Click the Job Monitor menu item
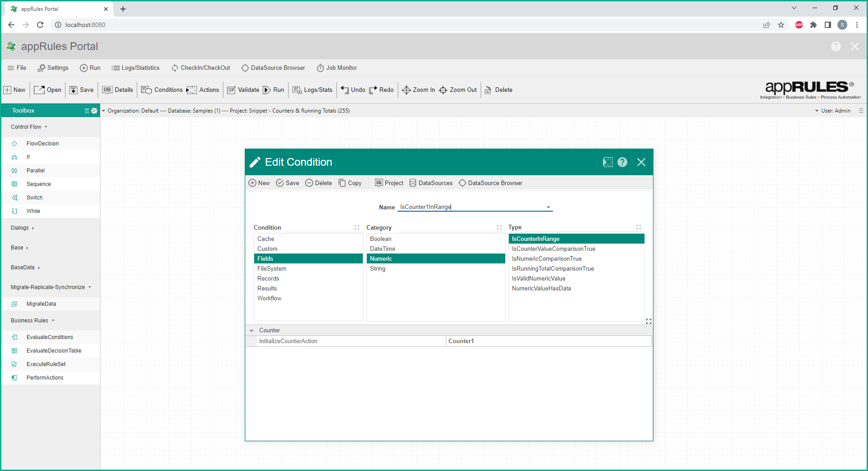Screen dimensions: 868x471 [337, 68]
